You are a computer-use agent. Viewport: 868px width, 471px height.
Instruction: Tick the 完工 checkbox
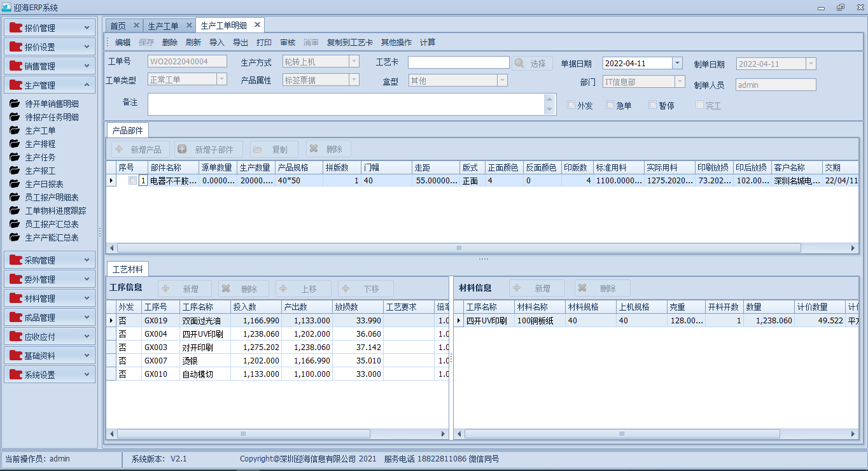pos(699,105)
